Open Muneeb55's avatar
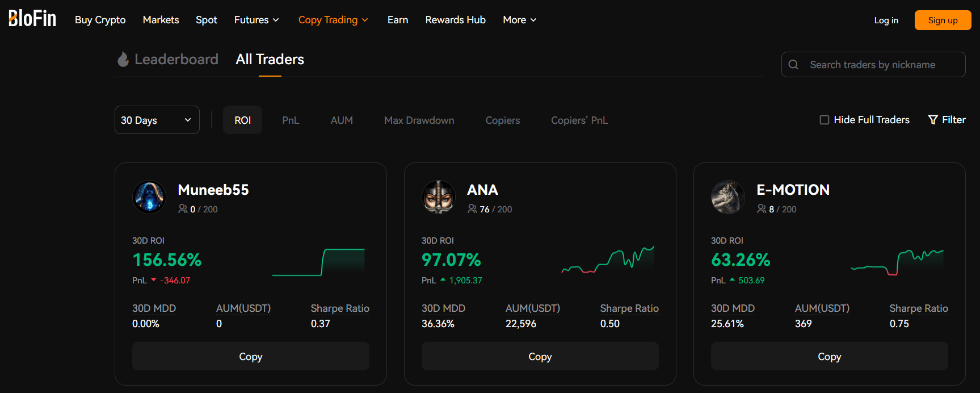Viewport: 980px width, 393px height. tap(149, 197)
